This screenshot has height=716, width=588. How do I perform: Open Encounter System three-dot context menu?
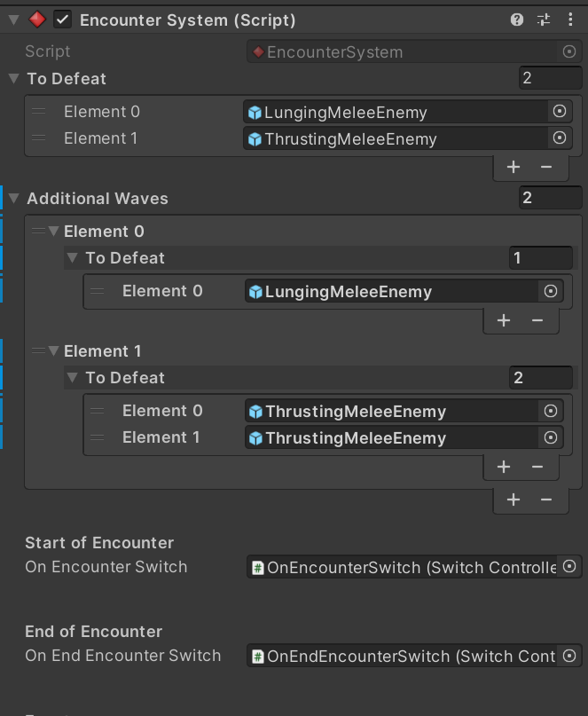570,20
